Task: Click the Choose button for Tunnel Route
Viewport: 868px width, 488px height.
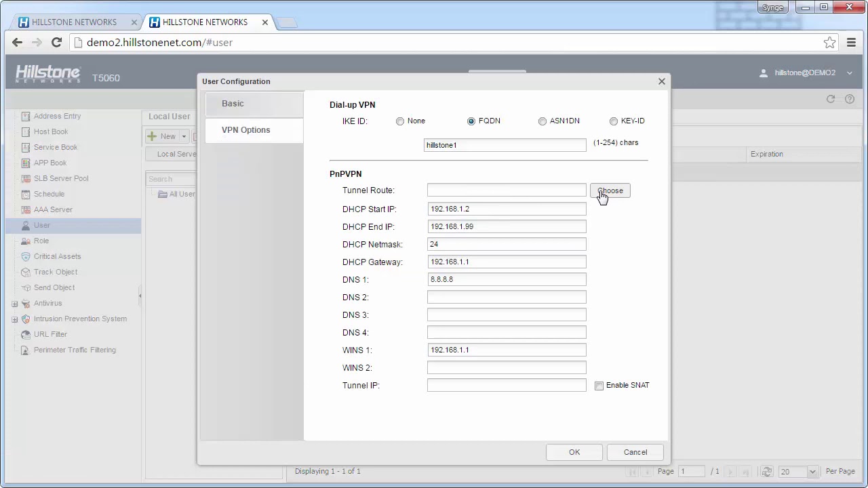Action: [610, 190]
